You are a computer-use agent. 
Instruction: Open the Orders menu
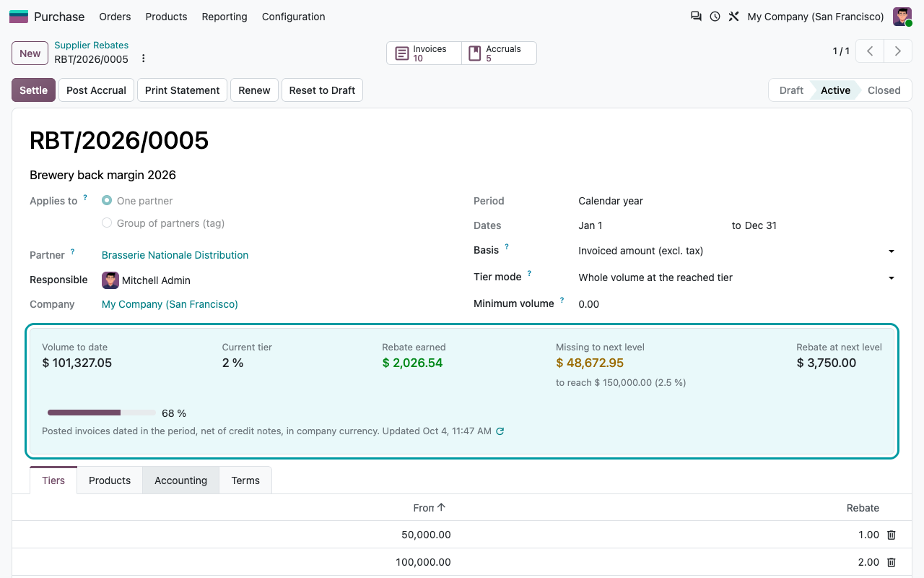(115, 17)
